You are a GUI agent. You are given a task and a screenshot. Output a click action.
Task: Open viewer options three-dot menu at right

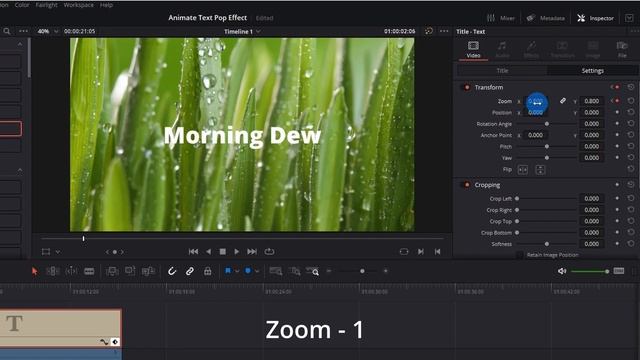click(x=444, y=31)
